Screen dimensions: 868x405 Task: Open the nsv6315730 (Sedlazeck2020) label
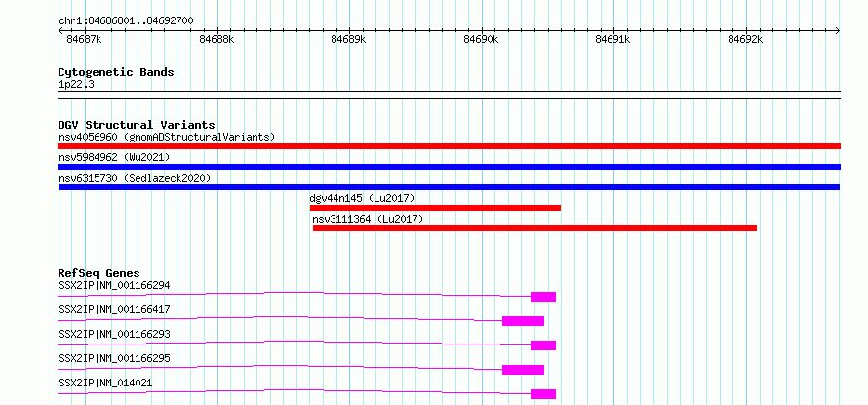click(x=135, y=178)
